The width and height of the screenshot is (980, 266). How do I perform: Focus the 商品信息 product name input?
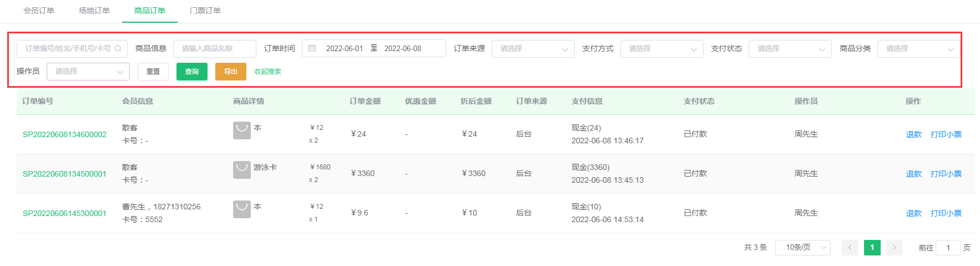(x=214, y=49)
